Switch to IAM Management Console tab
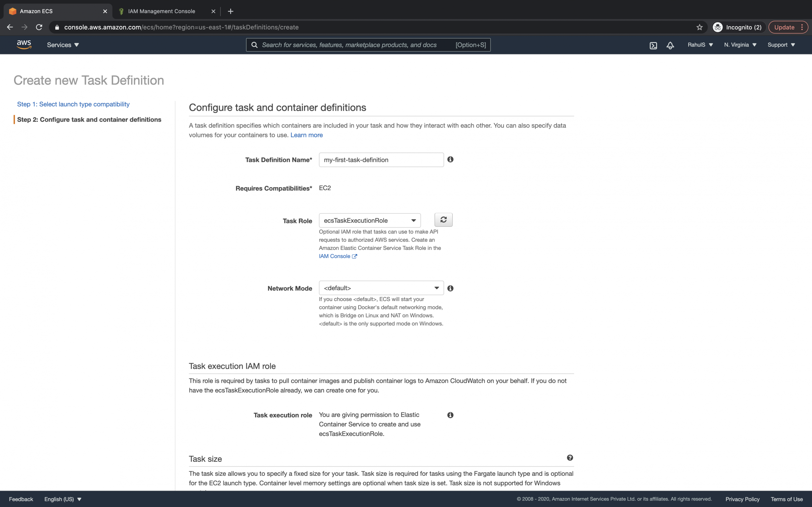The height and width of the screenshot is (507, 812). click(161, 11)
